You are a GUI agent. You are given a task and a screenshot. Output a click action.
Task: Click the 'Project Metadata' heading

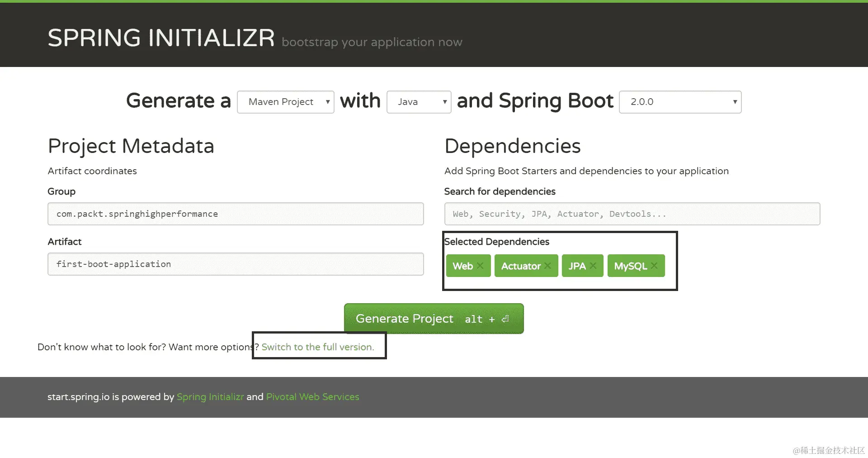coord(131,146)
